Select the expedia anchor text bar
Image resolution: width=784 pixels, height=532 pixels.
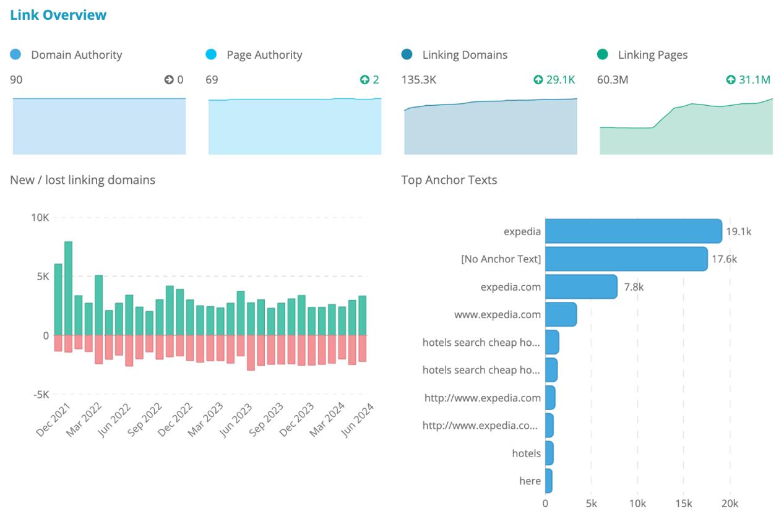point(633,231)
